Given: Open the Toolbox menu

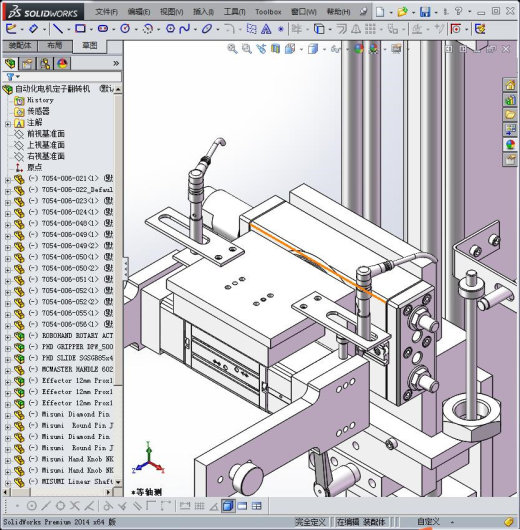Looking at the screenshot, I should 268,12.
